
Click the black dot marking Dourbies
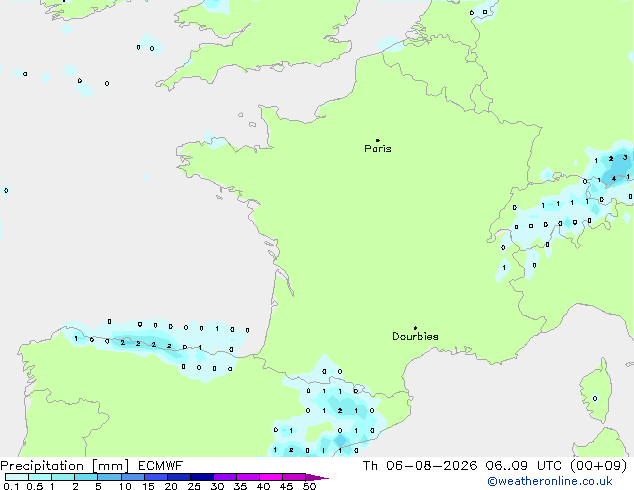415,328
